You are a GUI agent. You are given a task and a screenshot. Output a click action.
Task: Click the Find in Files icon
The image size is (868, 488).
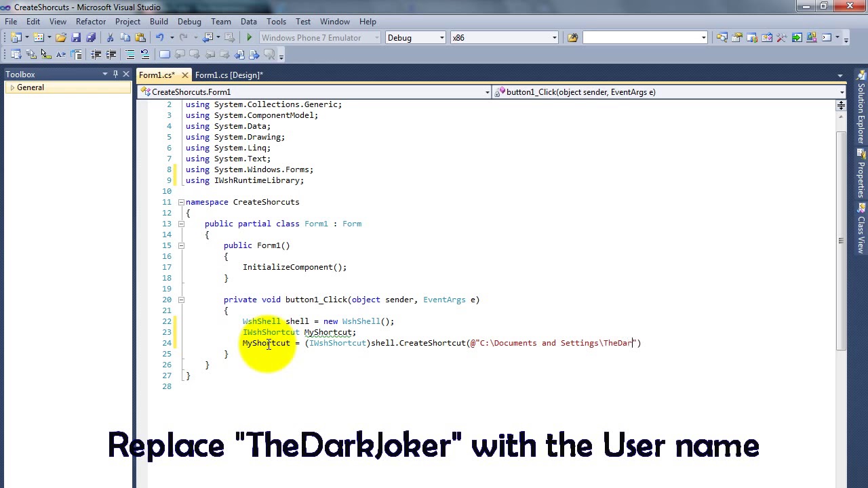(x=572, y=38)
